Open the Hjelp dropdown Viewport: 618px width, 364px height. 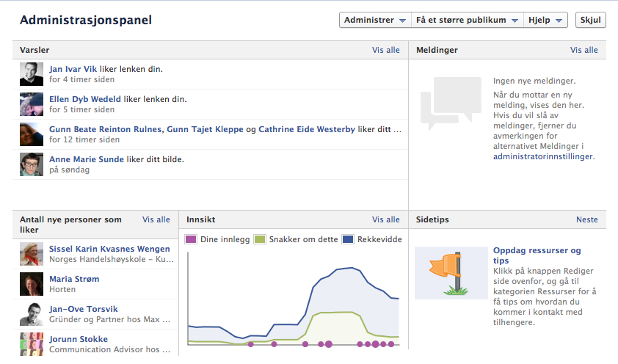coord(546,21)
